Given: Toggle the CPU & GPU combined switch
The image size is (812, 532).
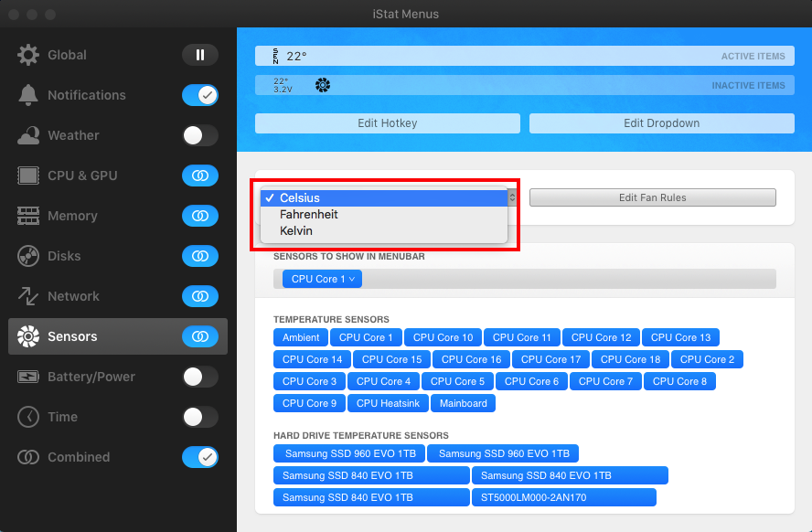Looking at the screenshot, I should pos(200,176).
